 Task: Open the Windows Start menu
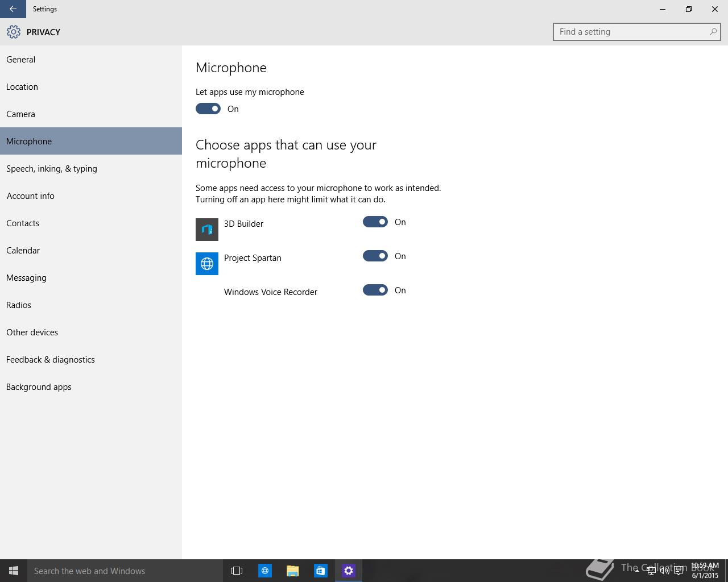[x=14, y=571]
